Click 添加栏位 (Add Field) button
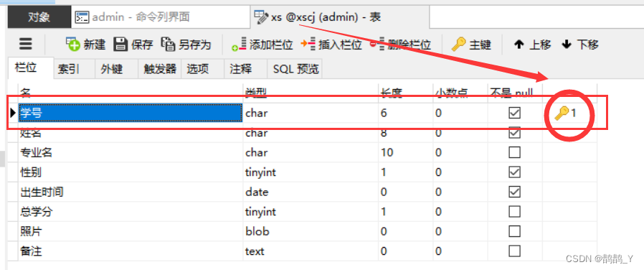644x270 pixels. [262, 45]
